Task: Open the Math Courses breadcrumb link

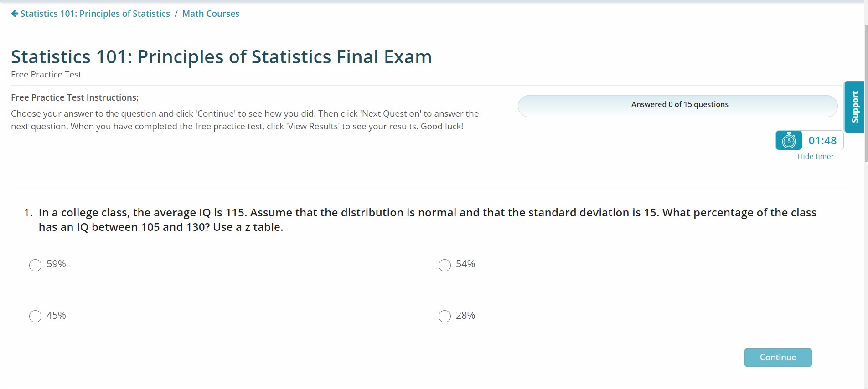Action: [x=211, y=14]
